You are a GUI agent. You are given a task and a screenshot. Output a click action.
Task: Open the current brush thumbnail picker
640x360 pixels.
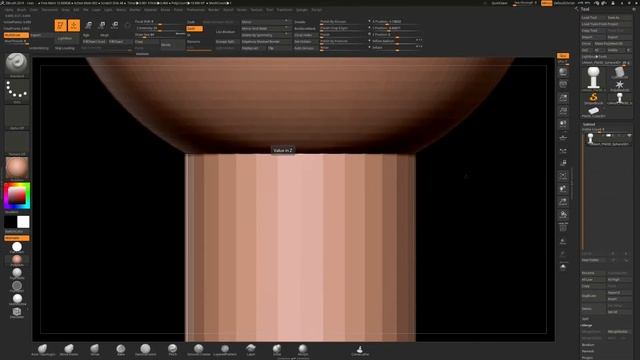[x=17, y=64]
